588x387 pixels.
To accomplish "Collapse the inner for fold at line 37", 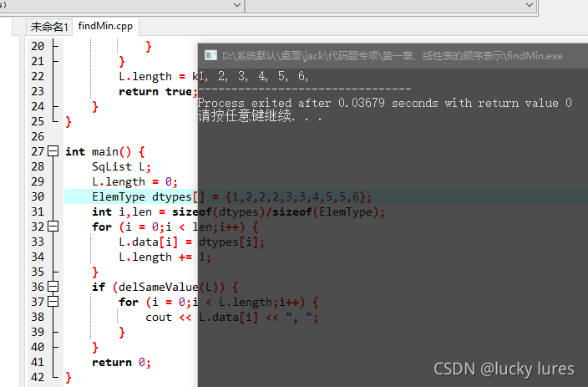I will click(x=53, y=302).
